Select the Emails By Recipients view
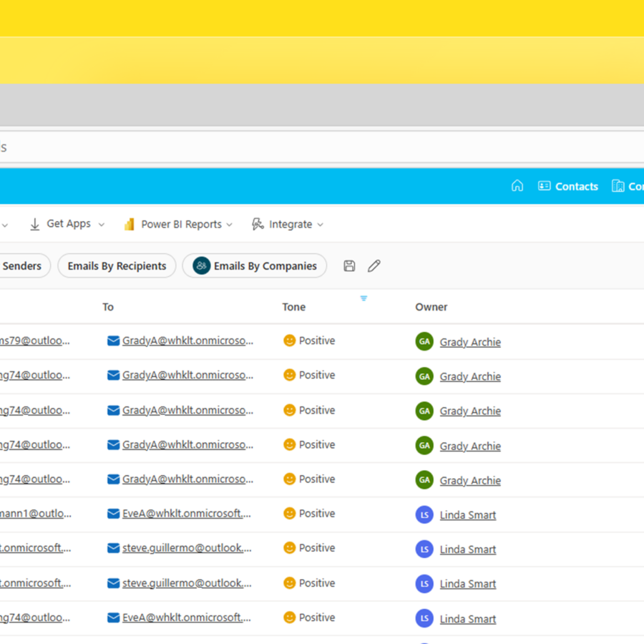 117,266
